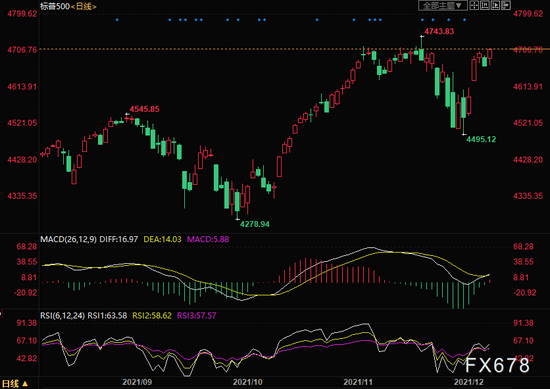Click the <日线> period label in the chart title
Screen dimensions: 550x389
[x=83, y=6]
